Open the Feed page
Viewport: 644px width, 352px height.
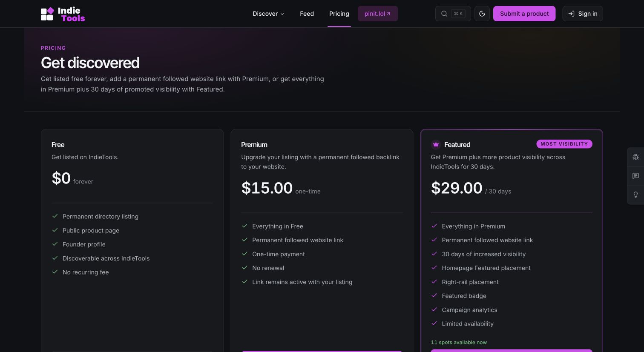(307, 14)
